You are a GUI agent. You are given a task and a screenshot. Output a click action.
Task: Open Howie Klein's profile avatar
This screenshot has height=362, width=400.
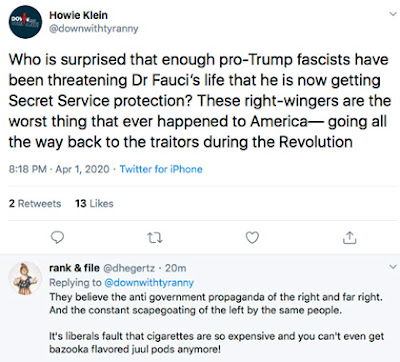tap(25, 22)
